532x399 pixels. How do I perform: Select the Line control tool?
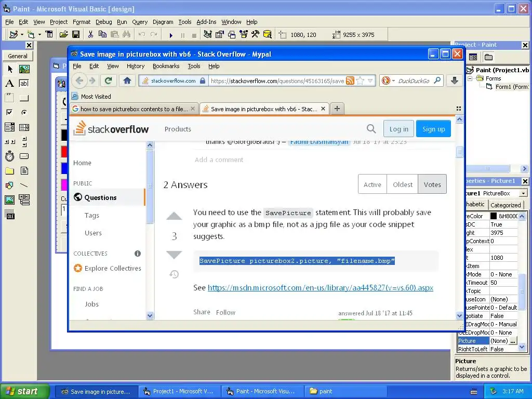[x=24, y=185]
